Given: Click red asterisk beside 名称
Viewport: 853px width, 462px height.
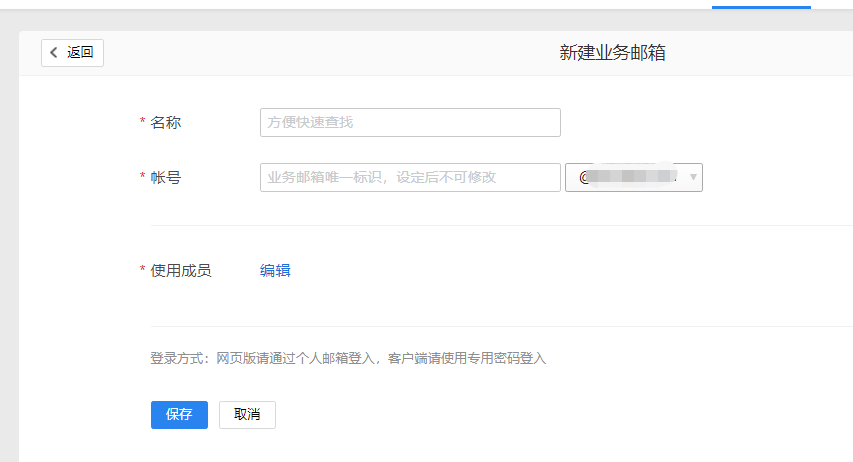Looking at the screenshot, I should click(142, 122).
